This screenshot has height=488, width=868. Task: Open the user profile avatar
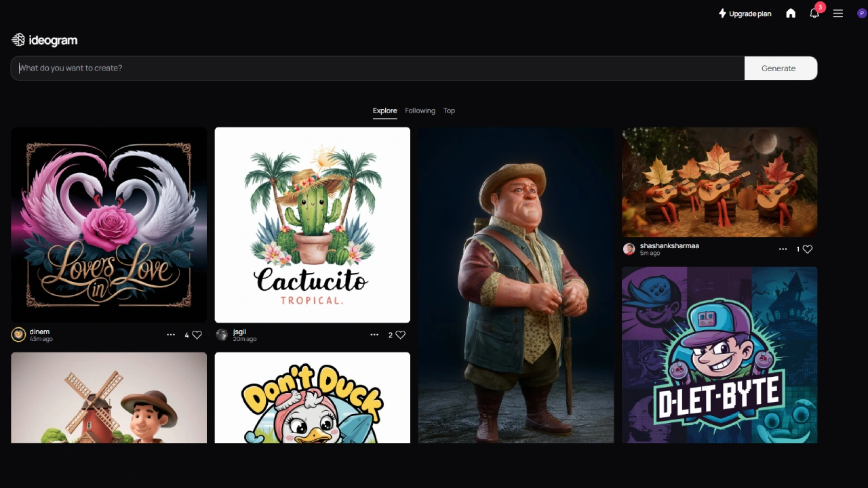tap(862, 14)
